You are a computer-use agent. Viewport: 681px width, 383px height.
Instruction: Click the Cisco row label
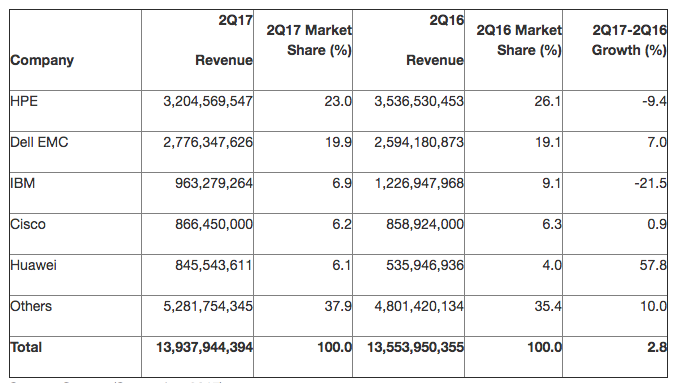click(x=28, y=224)
